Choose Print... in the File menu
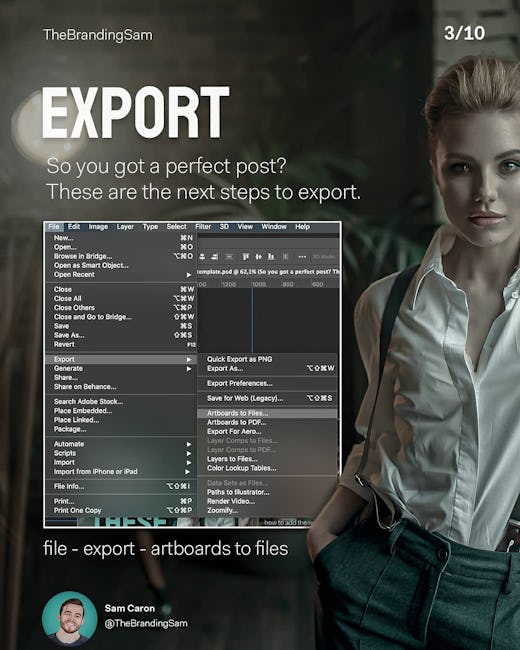Viewport: 520px width, 650px height. click(120, 501)
